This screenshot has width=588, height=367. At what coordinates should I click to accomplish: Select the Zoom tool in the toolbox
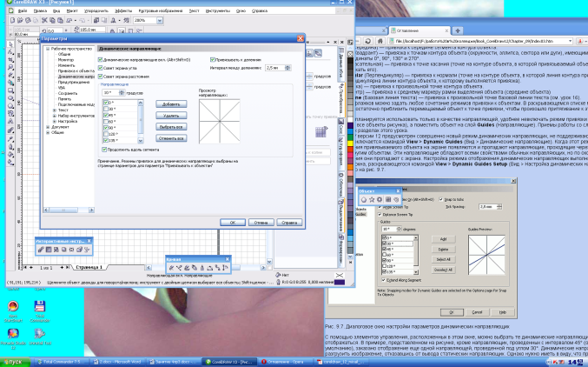point(10,68)
